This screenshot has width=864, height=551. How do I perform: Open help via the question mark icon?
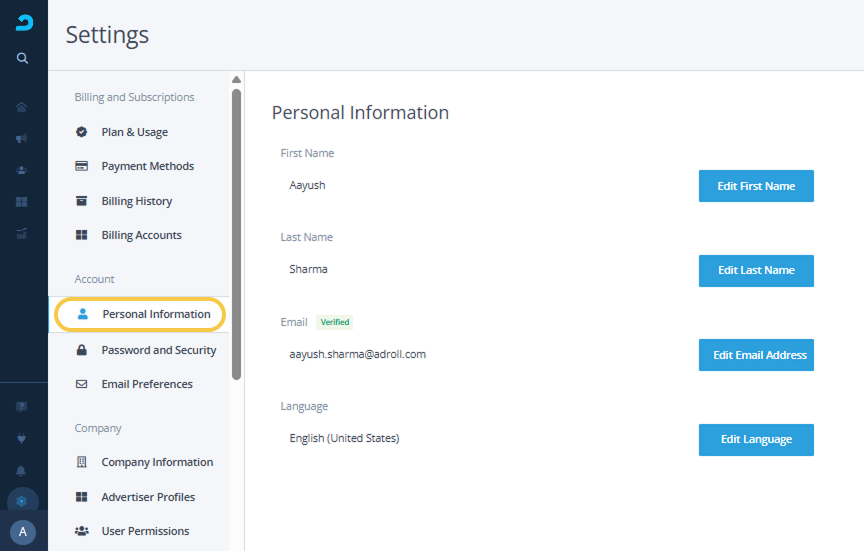pos(22,407)
